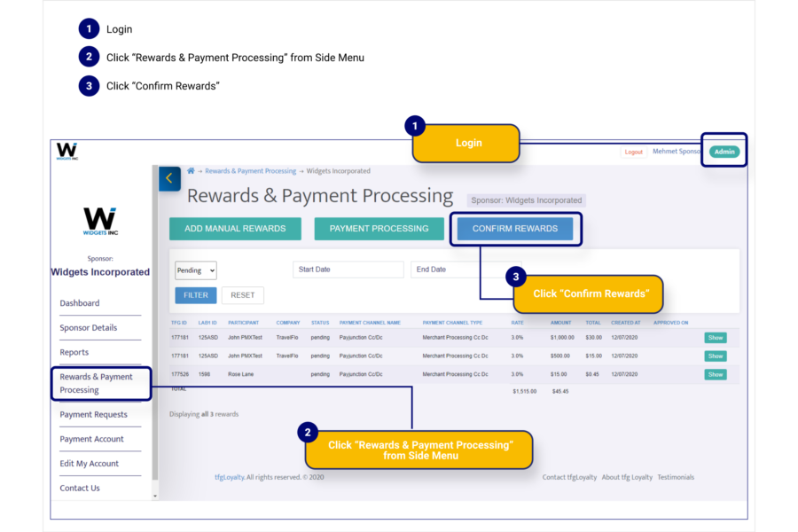Show details for Rose Lane's pending reward

[715, 374]
